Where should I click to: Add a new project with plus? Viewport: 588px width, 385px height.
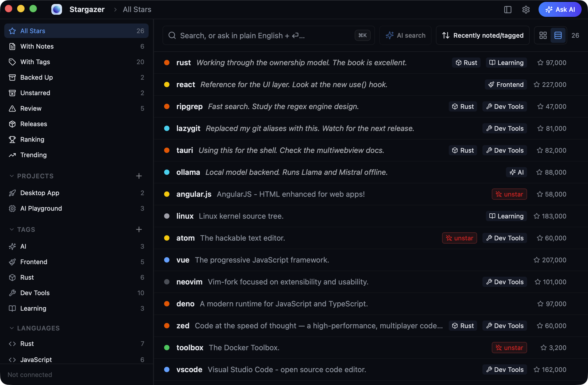pyautogui.click(x=139, y=176)
